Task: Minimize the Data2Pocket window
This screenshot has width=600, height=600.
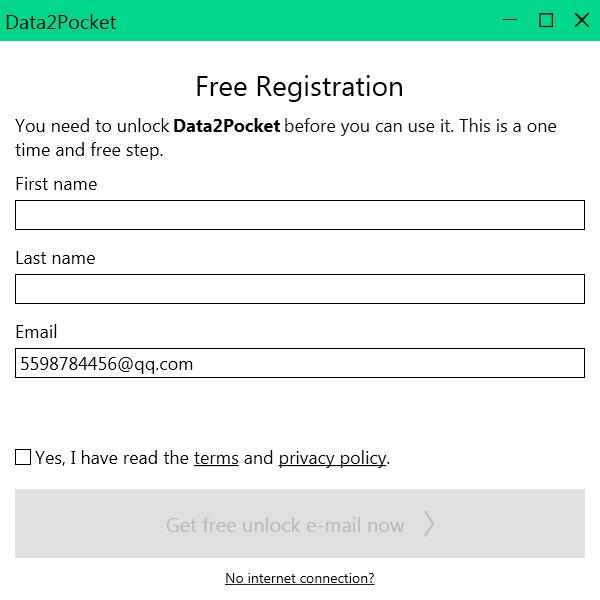Action: (x=511, y=20)
